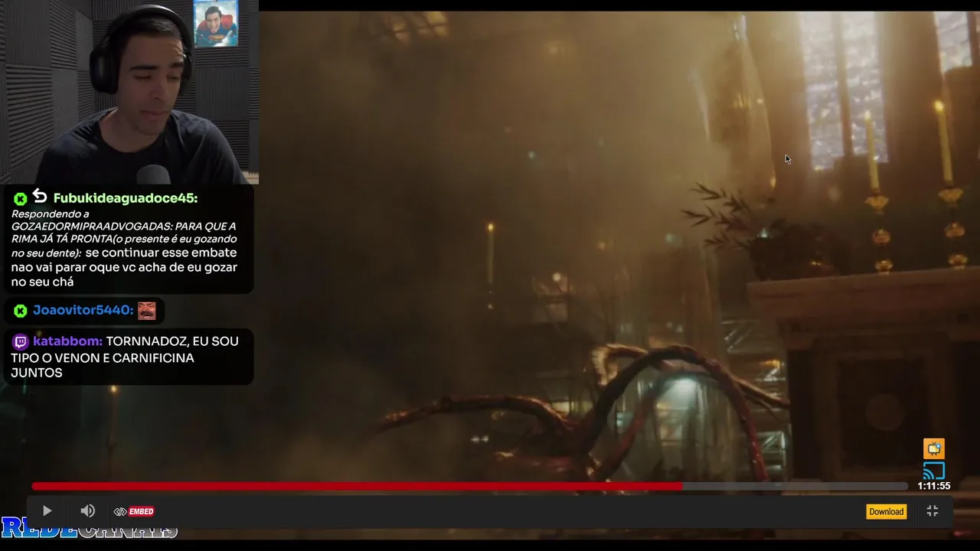Mute the video with the speaker icon
Image resolution: width=980 pixels, height=551 pixels.
point(87,511)
